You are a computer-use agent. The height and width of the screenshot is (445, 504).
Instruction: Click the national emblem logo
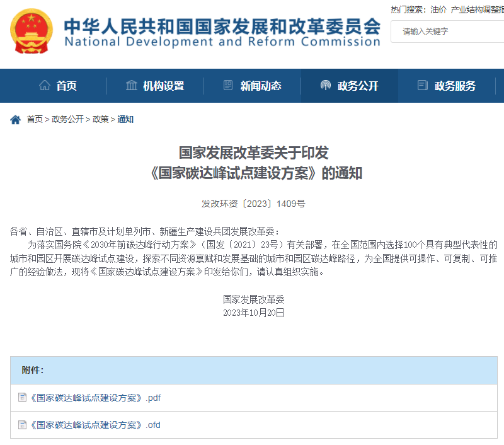pos(31,31)
